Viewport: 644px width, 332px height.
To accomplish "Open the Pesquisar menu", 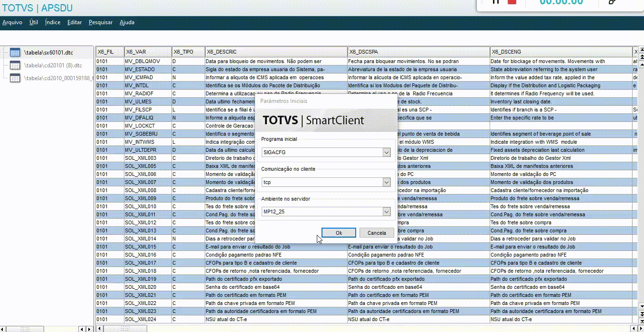I will click(x=101, y=22).
